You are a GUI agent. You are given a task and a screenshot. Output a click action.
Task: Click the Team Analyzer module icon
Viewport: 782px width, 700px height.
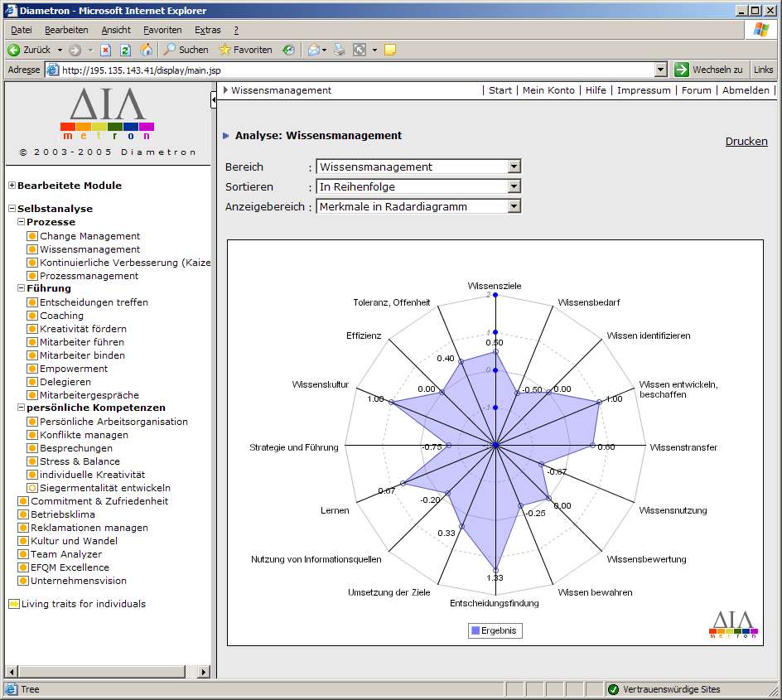tap(23, 554)
